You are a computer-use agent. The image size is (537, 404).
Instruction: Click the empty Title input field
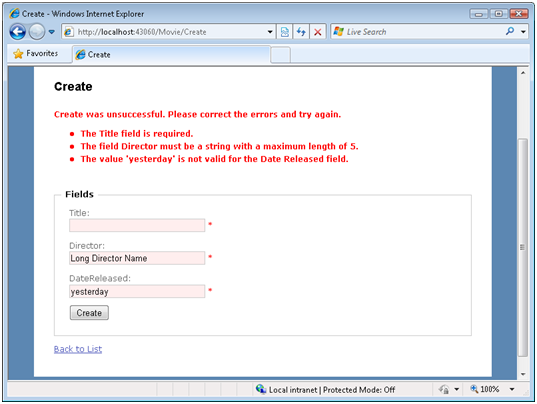click(137, 225)
